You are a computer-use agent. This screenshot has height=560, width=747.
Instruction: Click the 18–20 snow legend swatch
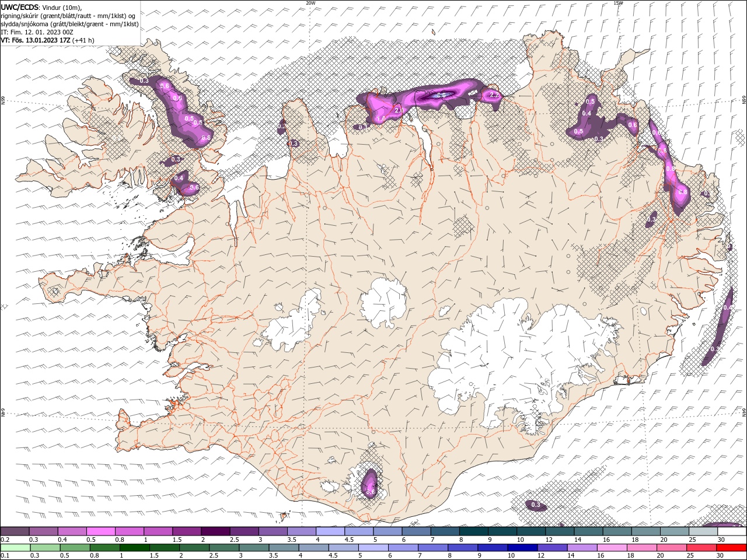(x=645, y=531)
